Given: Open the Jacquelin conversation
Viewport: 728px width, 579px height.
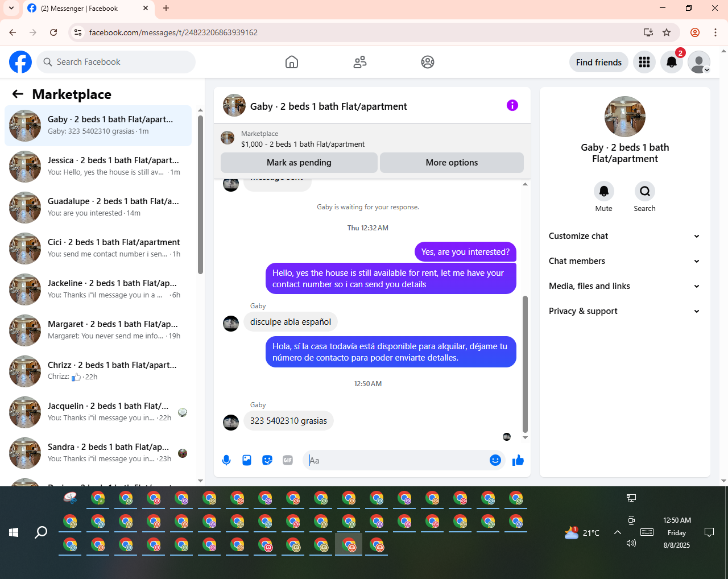Looking at the screenshot, I should click(98, 412).
